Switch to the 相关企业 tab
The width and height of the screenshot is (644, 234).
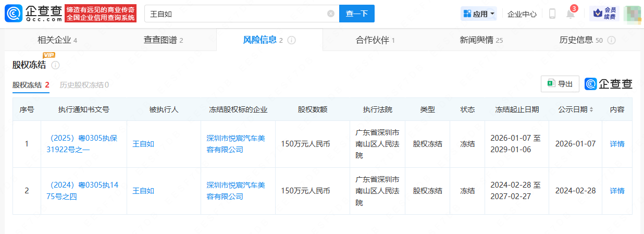[57, 40]
